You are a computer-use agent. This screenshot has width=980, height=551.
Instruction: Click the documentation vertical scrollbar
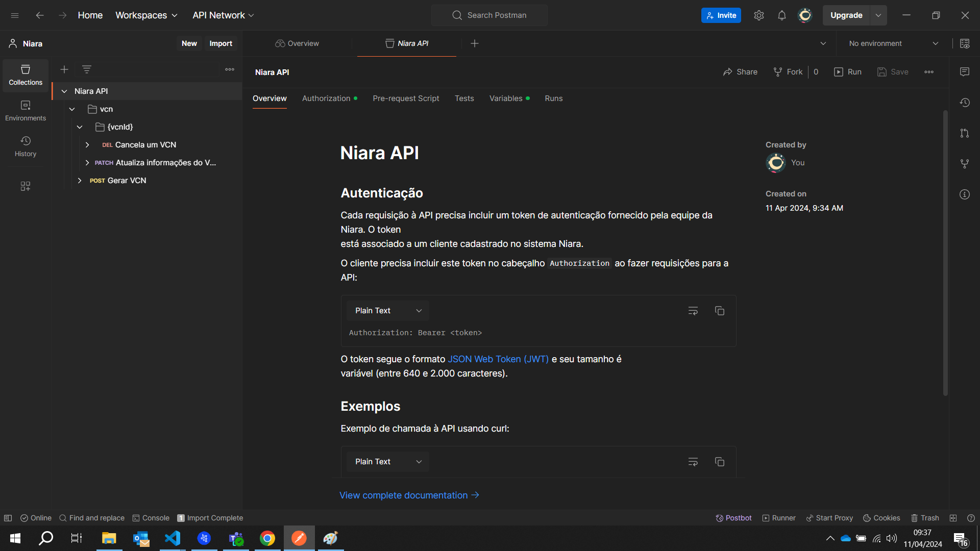click(945, 253)
